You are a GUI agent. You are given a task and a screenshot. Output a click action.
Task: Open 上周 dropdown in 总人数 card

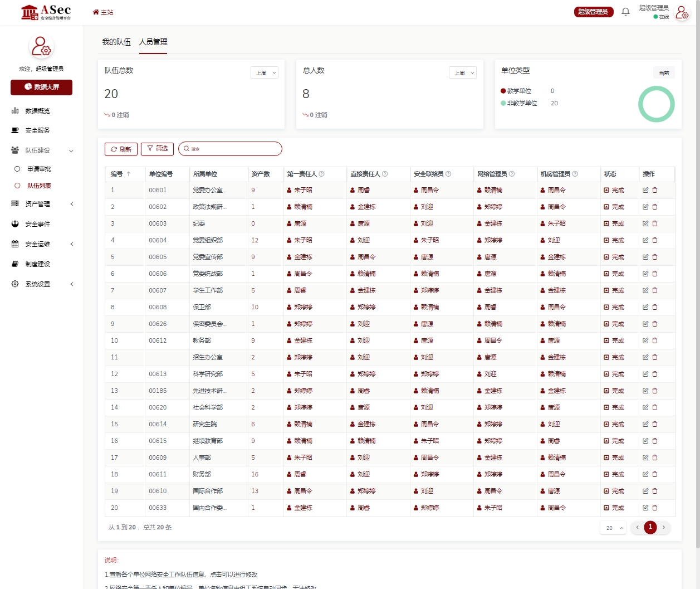point(463,73)
